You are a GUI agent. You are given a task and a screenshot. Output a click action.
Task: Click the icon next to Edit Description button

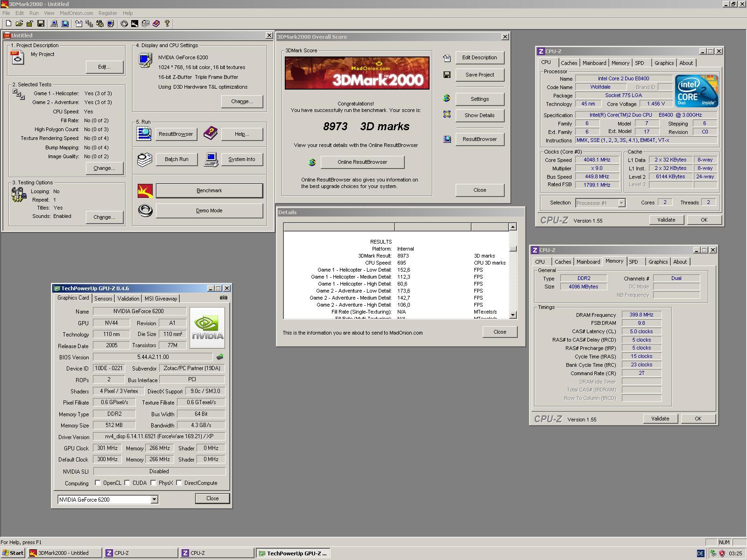[447, 58]
